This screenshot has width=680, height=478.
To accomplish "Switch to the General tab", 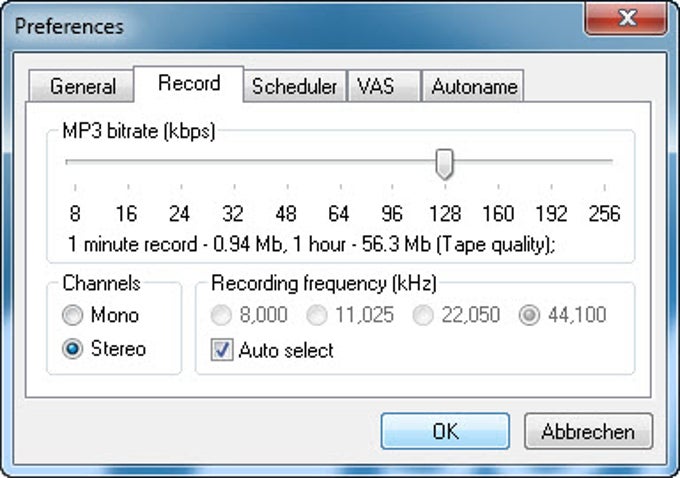I will (81, 86).
